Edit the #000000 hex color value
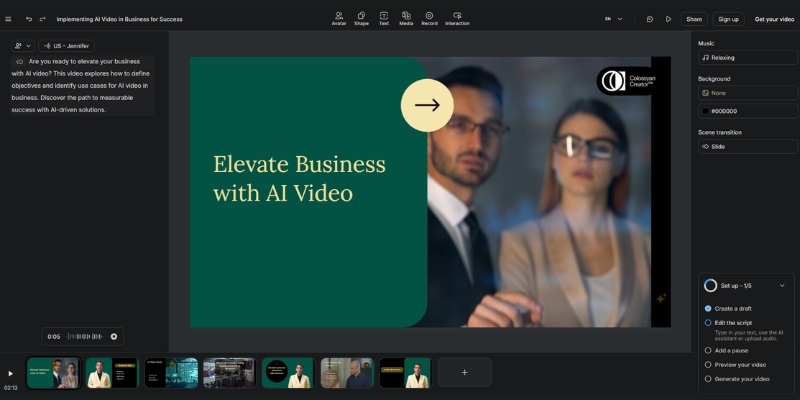This screenshot has width=800, height=400. coord(724,111)
